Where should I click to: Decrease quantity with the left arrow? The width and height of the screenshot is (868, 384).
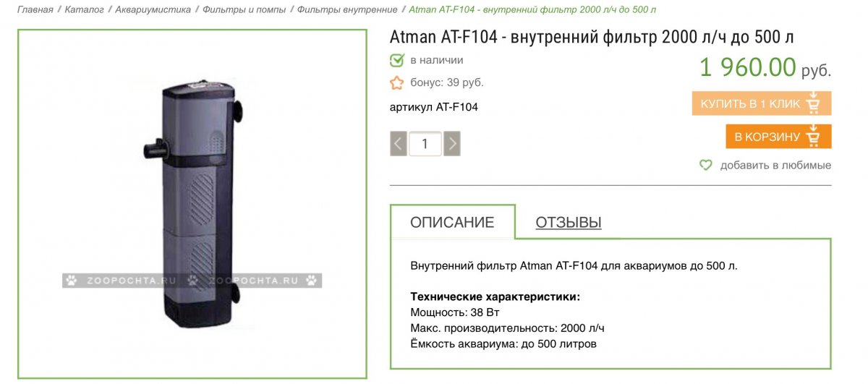[399, 143]
